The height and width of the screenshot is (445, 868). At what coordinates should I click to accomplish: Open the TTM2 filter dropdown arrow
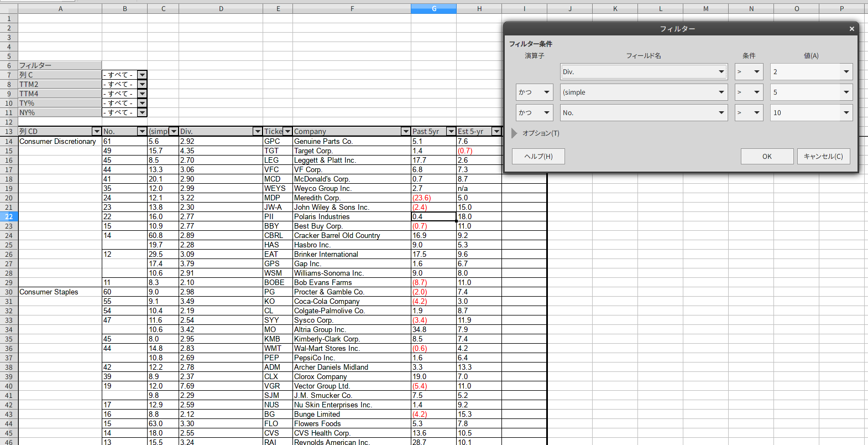point(142,85)
